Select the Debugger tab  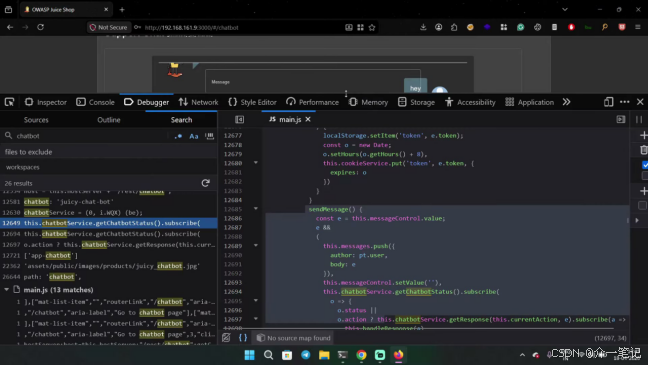(x=146, y=102)
